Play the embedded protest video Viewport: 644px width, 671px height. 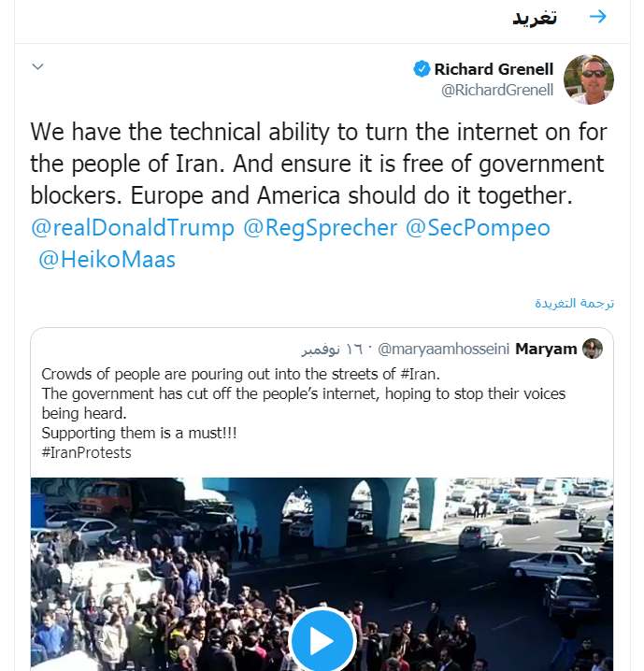coord(322,641)
